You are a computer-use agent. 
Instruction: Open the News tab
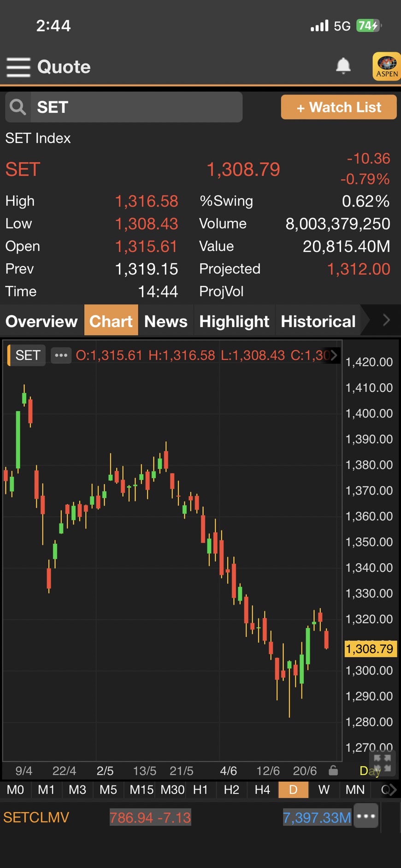click(165, 321)
